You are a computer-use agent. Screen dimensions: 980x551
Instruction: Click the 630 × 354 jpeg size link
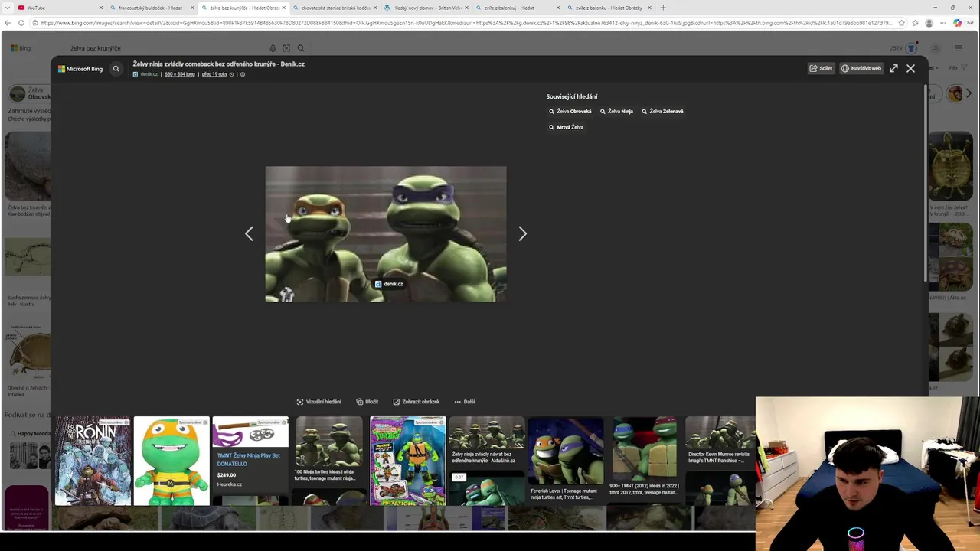[x=180, y=74]
